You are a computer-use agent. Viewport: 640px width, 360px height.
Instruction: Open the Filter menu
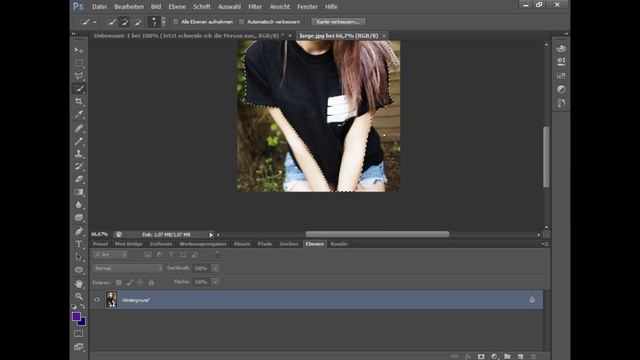pyautogui.click(x=255, y=7)
